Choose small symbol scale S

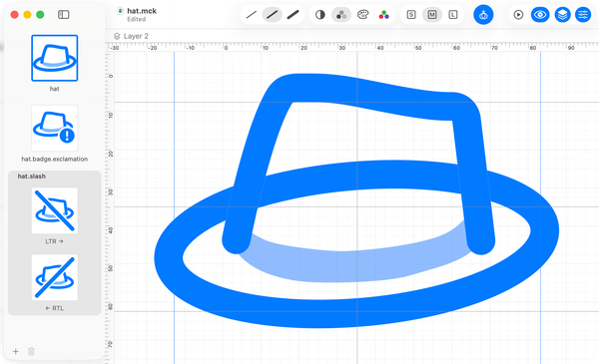411,15
